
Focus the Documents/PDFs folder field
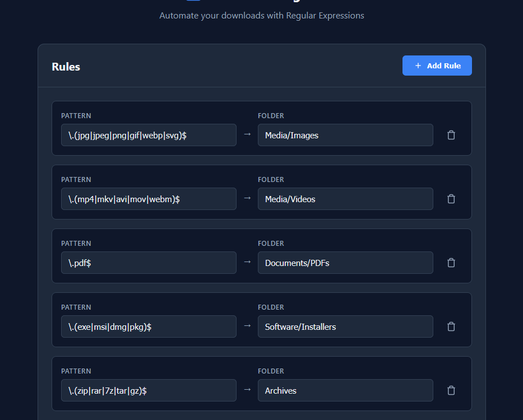pyautogui.click(x=345, y=263)
